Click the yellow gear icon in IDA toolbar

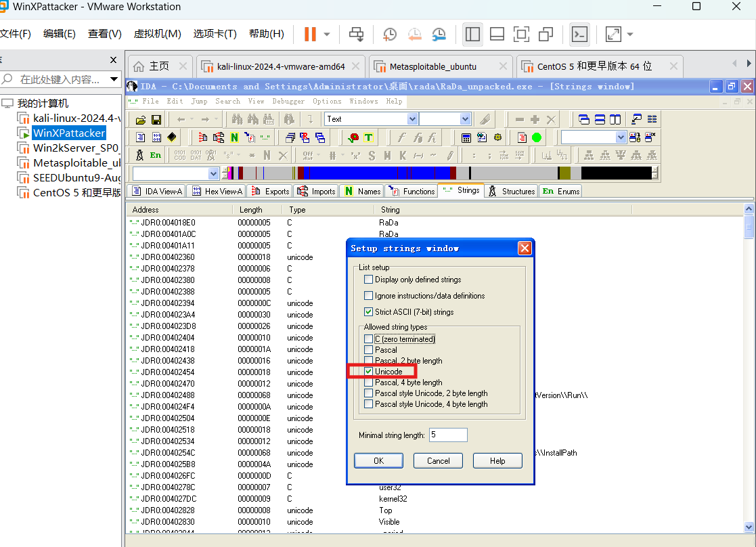(497, 137)
